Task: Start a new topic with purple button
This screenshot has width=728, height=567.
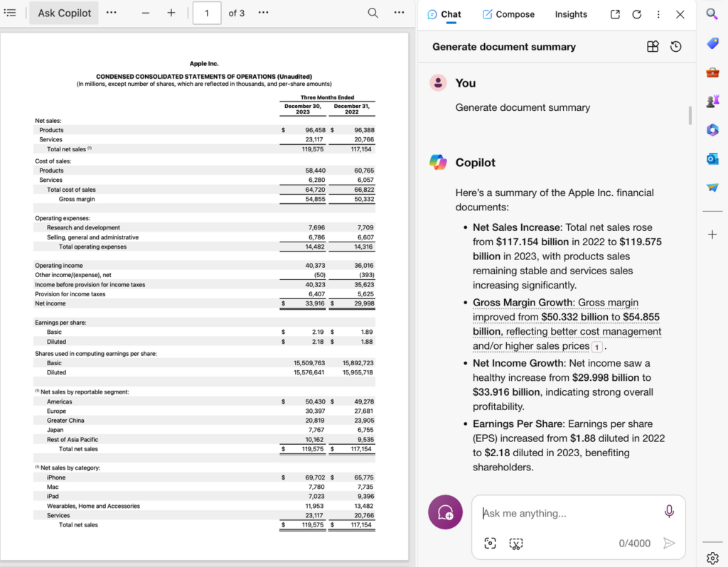Action: 445,512
